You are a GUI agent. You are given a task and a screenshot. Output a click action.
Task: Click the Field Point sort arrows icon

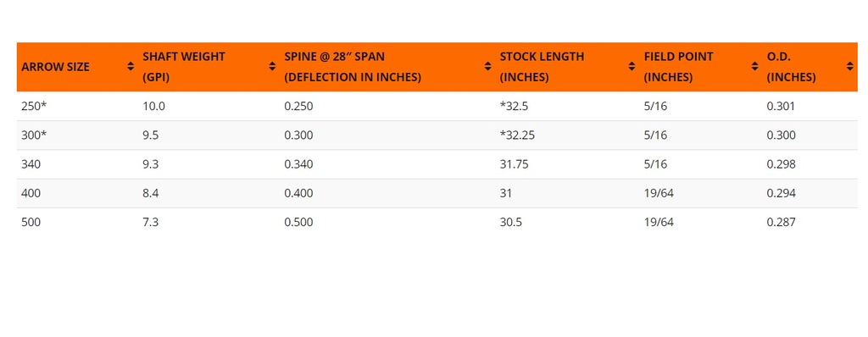pos(754,66)
